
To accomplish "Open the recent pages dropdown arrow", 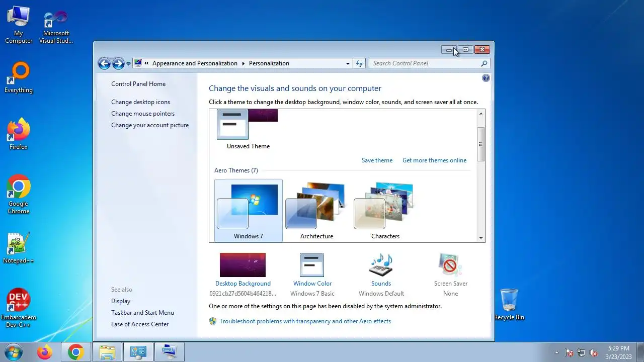I will click(129, 63).
